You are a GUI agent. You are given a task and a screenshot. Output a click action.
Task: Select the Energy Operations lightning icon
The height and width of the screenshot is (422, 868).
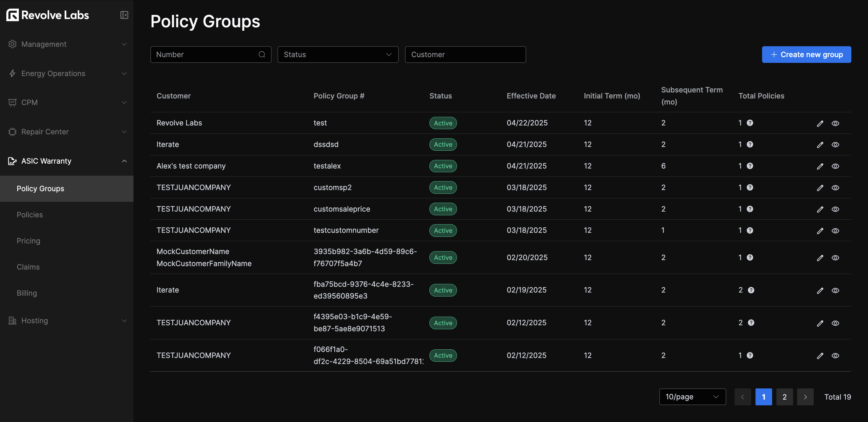tap(12, 73)
